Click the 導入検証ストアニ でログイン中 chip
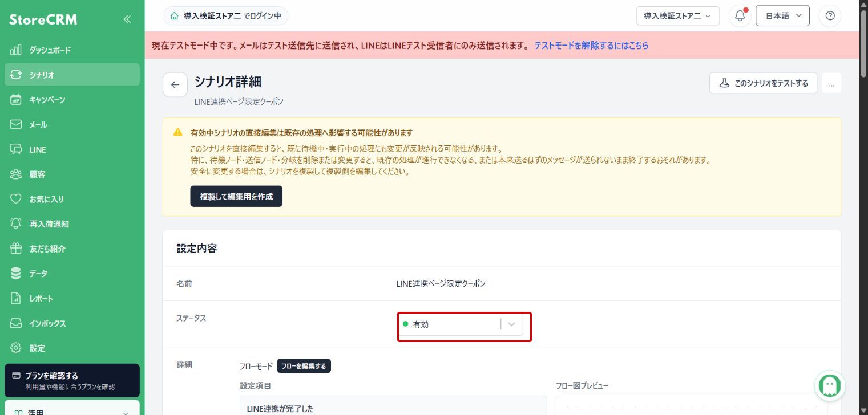The image size is (868, 415). (x=225, y=16)
